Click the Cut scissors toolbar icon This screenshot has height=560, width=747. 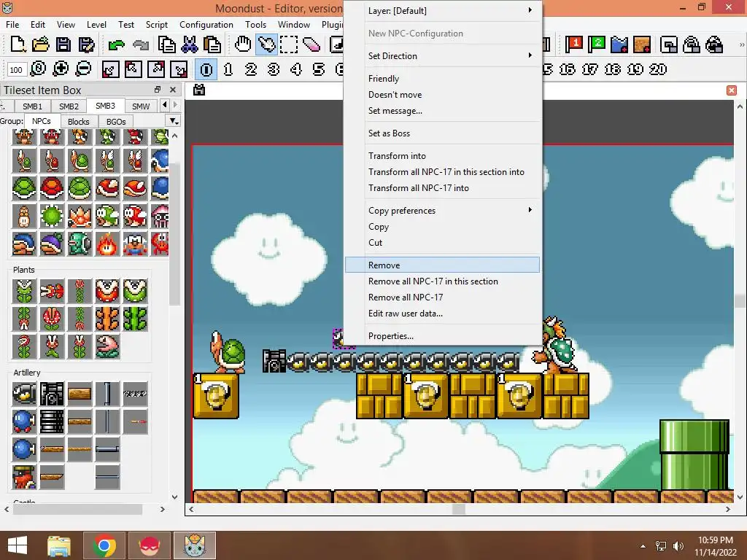[x=190, y=44]
